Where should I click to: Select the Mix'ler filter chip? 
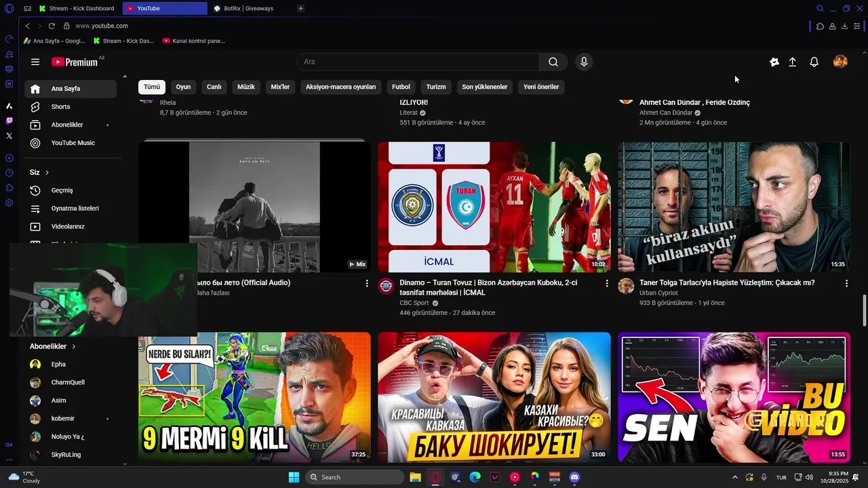[280, 87]
